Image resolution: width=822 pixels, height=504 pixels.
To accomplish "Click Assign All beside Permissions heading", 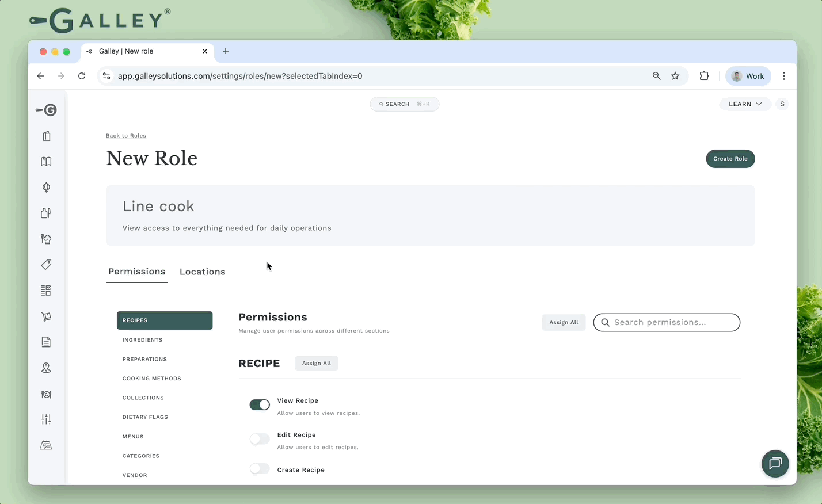I will (564, 322).
